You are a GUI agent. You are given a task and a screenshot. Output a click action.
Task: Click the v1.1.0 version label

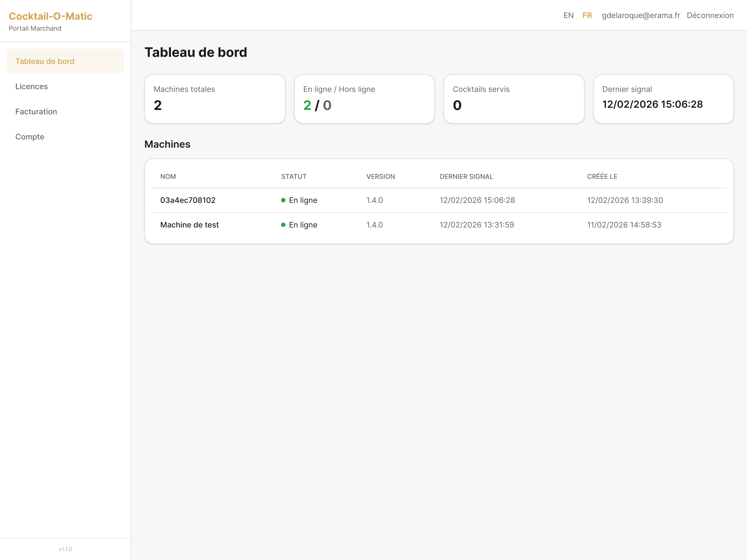click(65, 549)
